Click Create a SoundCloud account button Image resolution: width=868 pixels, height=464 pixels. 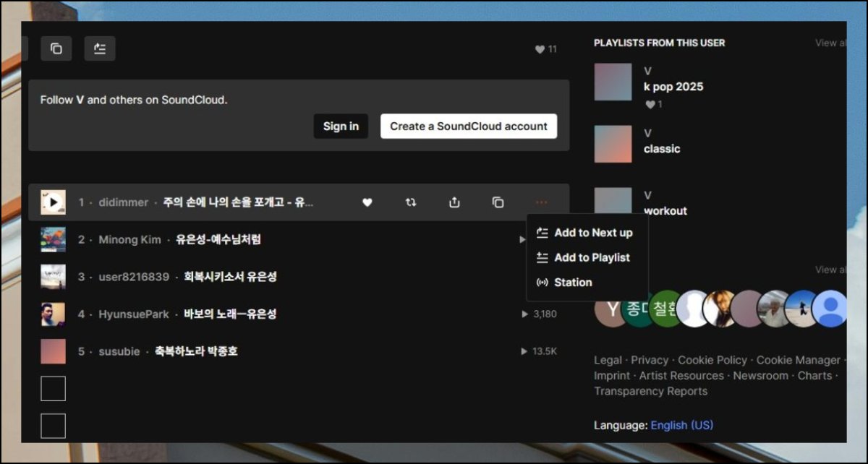(x=469, y=126)
